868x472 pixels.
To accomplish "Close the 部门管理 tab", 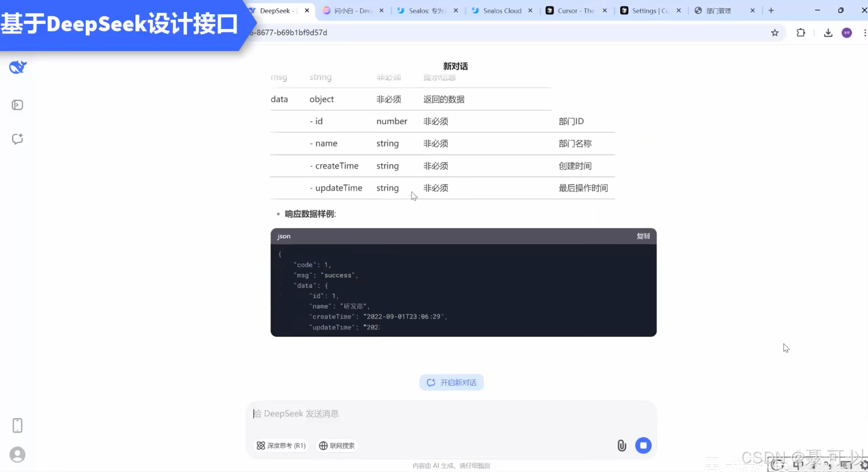I will point(753,10).
